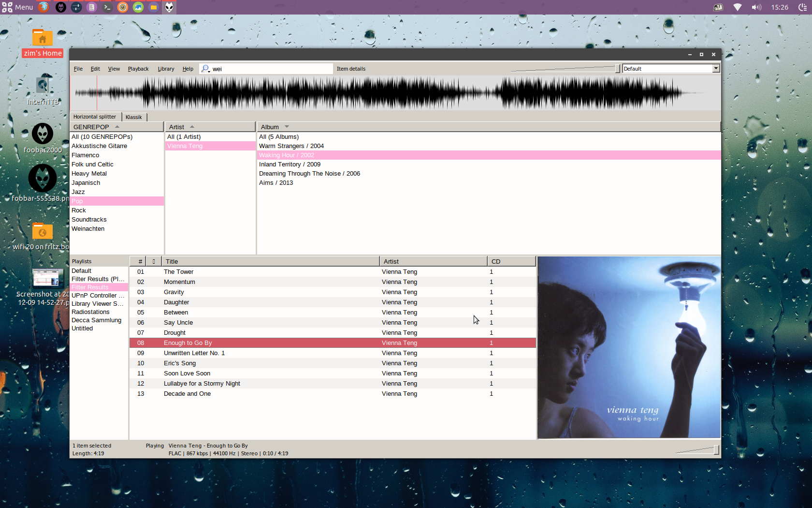
Task: Open the File menu
Action: [x=78, y=69]
